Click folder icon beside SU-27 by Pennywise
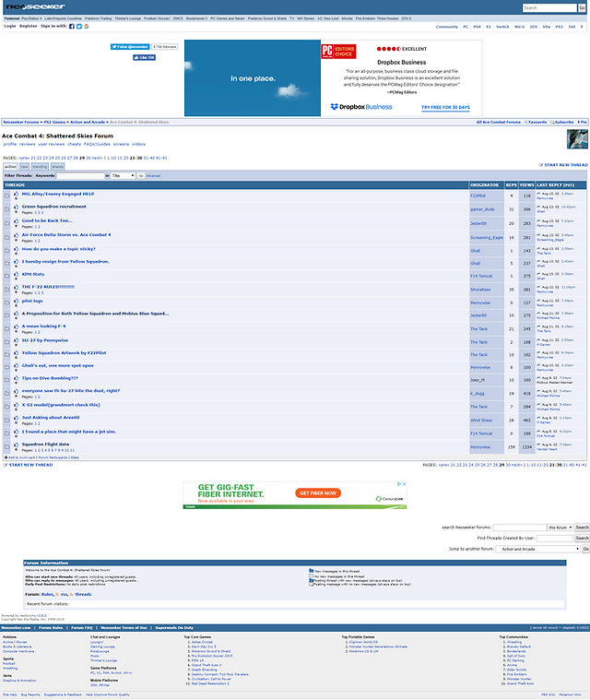The height and width of the screenshot is (700, 590). point(6,342)
